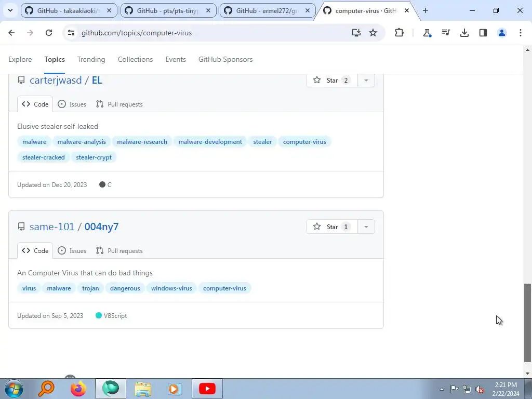Open Pull requests of 004ny7 repository
The width and height of the screenshot is (532, 399).
tap(119, 251)
